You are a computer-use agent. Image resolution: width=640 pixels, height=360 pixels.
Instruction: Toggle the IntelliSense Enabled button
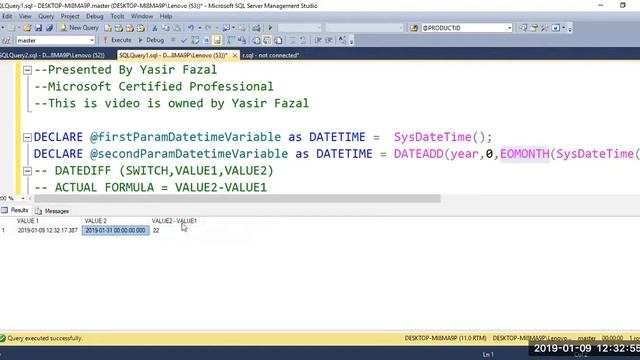coord(217,40)
